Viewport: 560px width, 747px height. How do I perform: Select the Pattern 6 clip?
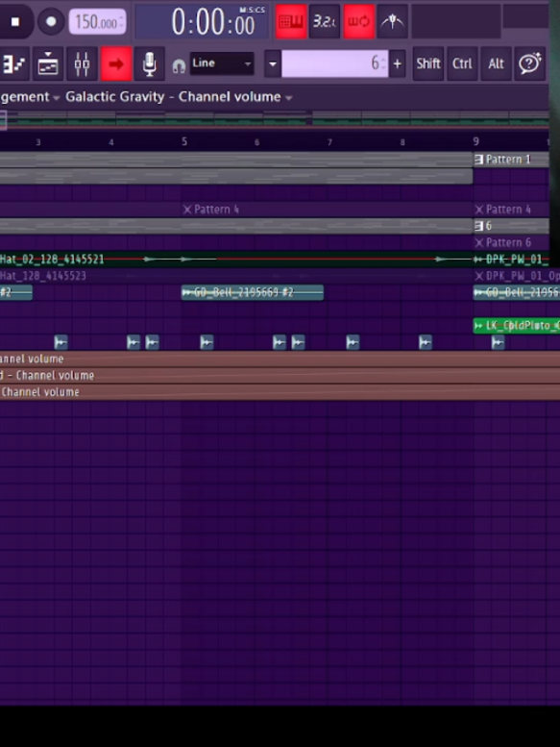(x=511, y=243)
